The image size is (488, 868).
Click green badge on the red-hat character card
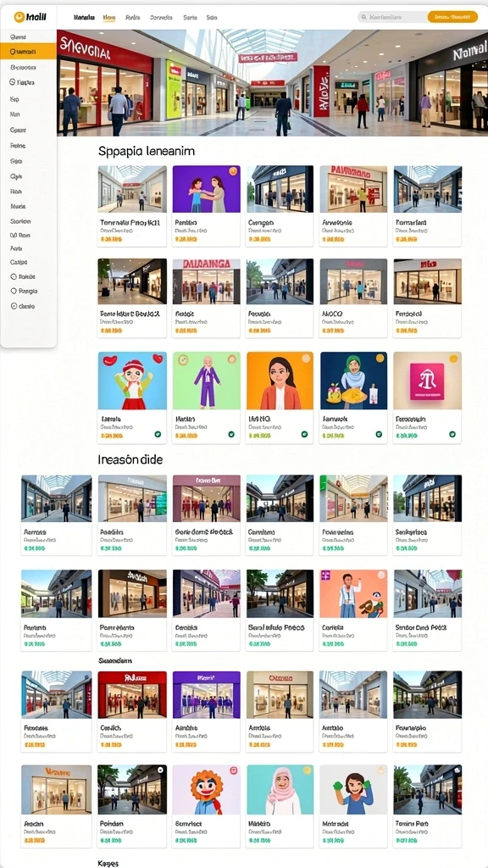(x=158, y=435)
